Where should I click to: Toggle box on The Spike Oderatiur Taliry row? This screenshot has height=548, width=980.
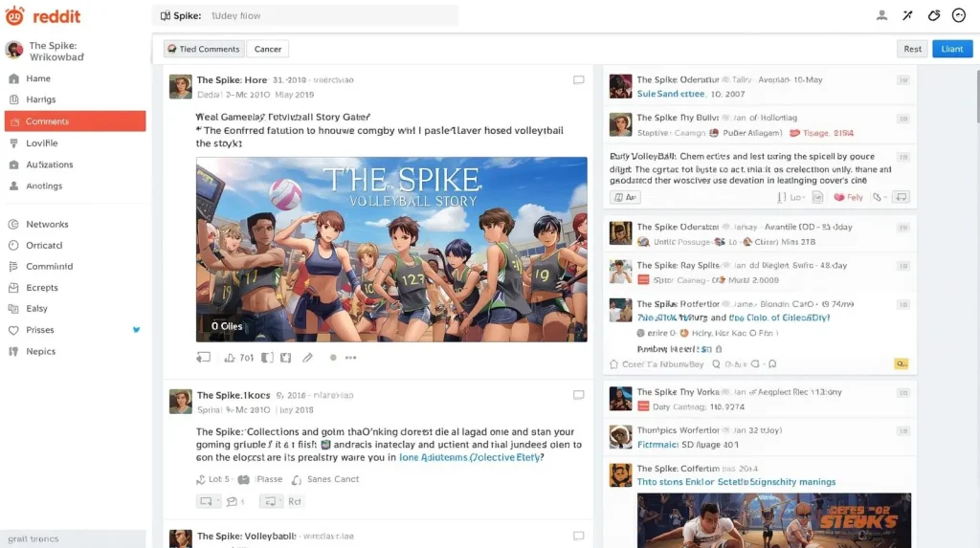click(903, 80)
